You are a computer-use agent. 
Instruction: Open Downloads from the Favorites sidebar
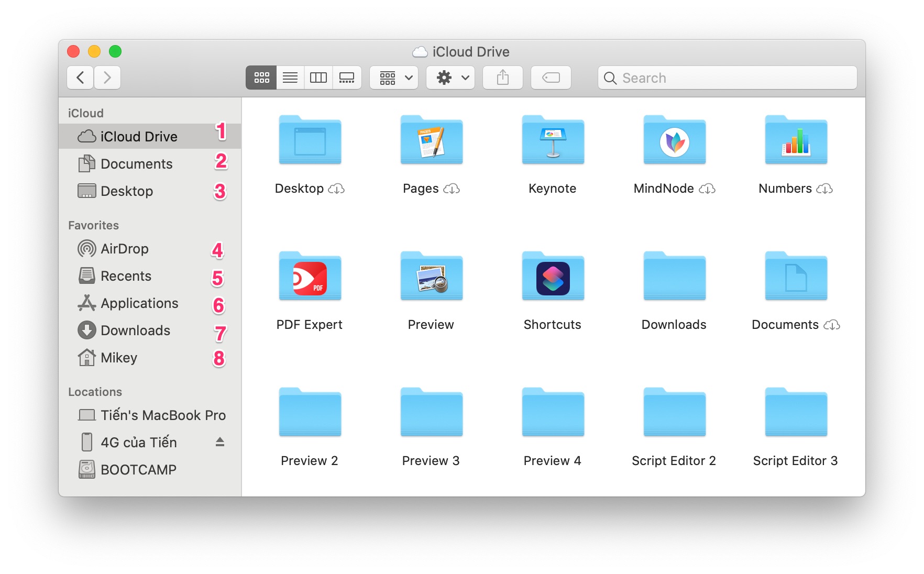coord(150,330)
